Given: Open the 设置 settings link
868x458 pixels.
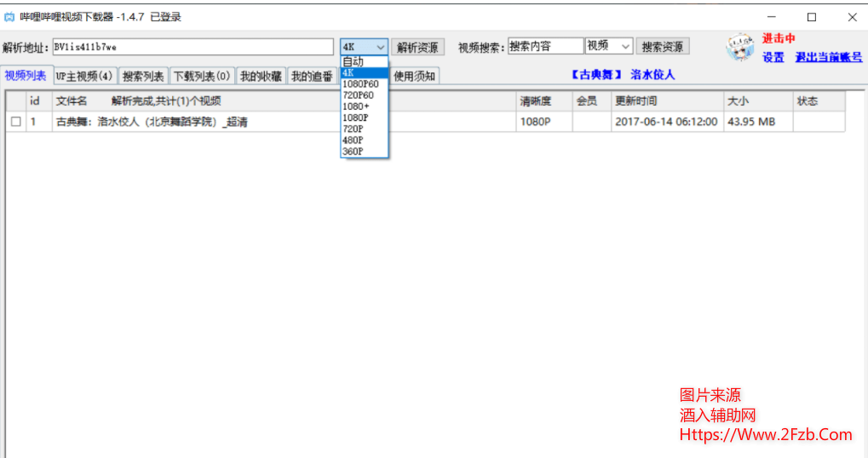Looking at the screenshot, I should (x=773, y=58).
